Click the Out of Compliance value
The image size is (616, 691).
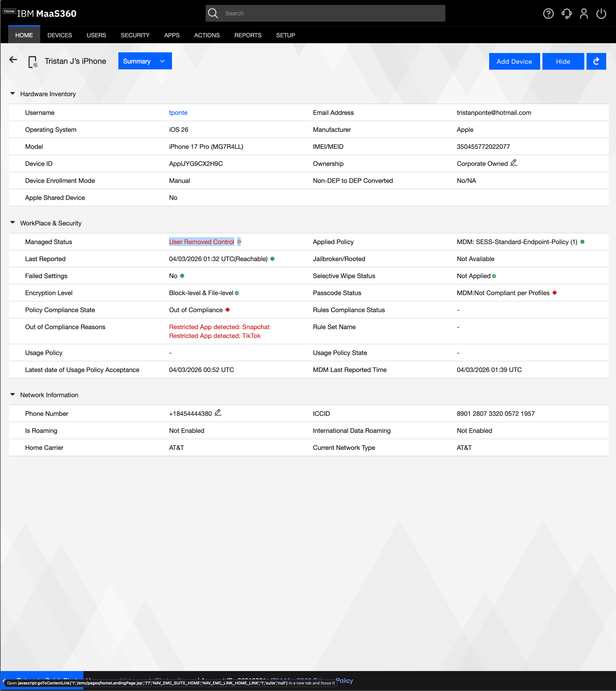pos(196,310)
